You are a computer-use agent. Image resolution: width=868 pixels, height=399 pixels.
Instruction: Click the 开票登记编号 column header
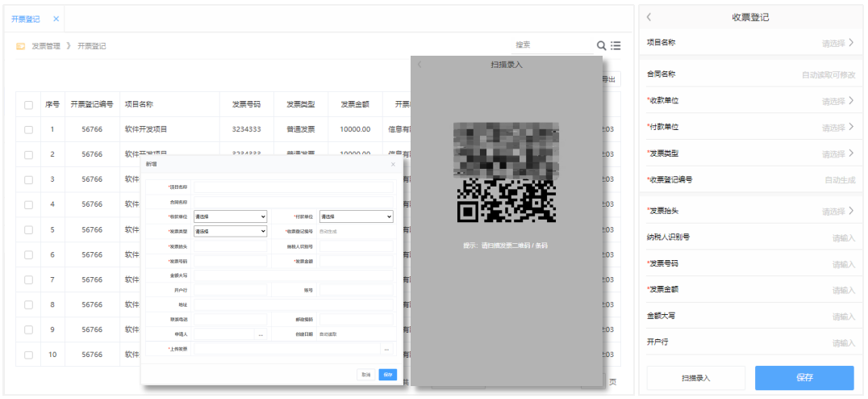92,104
